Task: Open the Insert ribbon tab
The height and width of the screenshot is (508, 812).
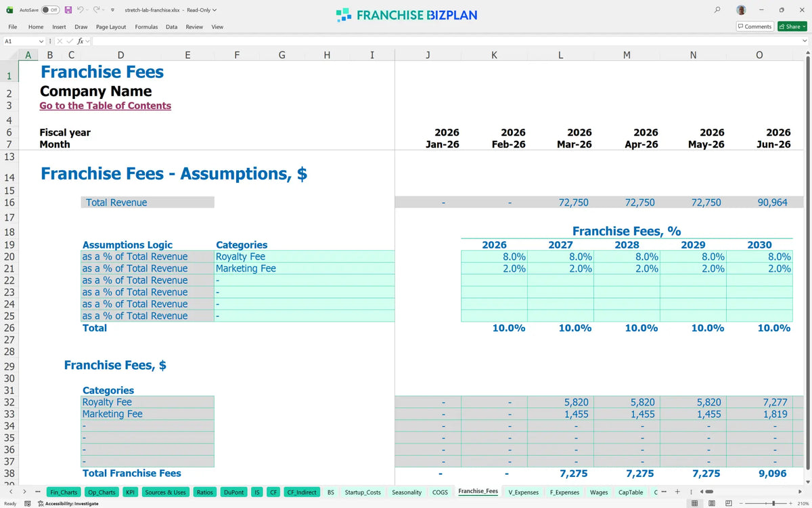Action: [59, 27]
